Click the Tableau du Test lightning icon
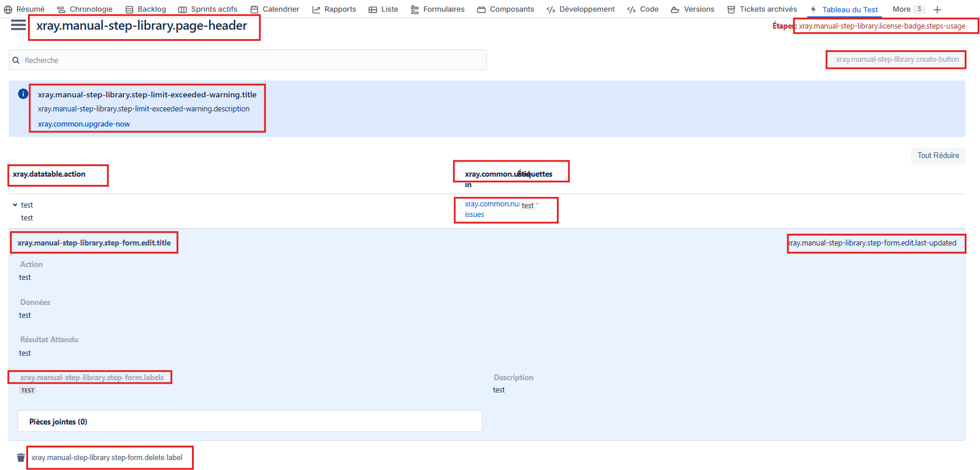The image size is (980, 470). coord(814,9)
